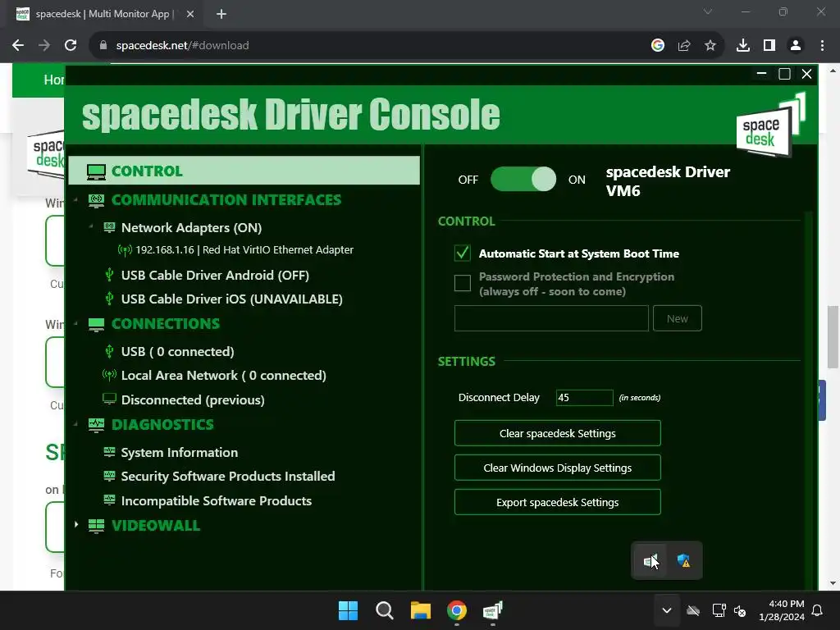The image size is (840, 630).
Task: Check Password Protection and Encryption box
Action: (463, 283)
